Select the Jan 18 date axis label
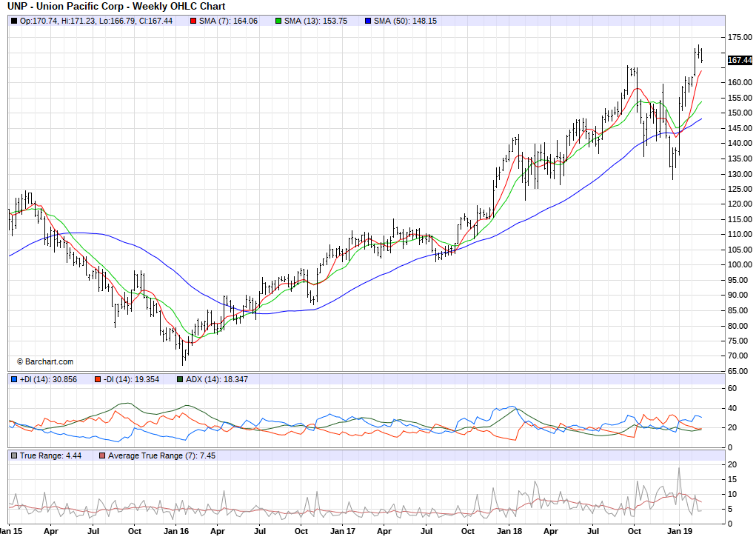Screen dimensions: 756x554 [509, 531]
